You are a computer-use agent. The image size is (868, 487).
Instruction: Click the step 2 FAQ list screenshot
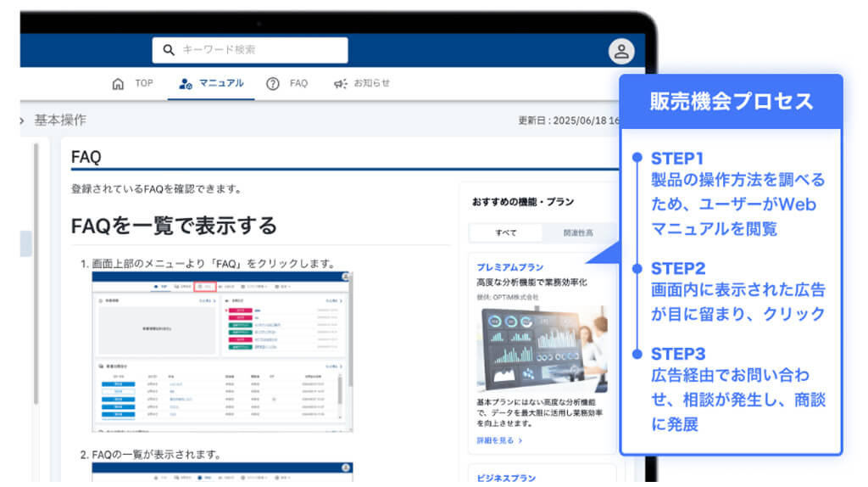click(222, 472)
